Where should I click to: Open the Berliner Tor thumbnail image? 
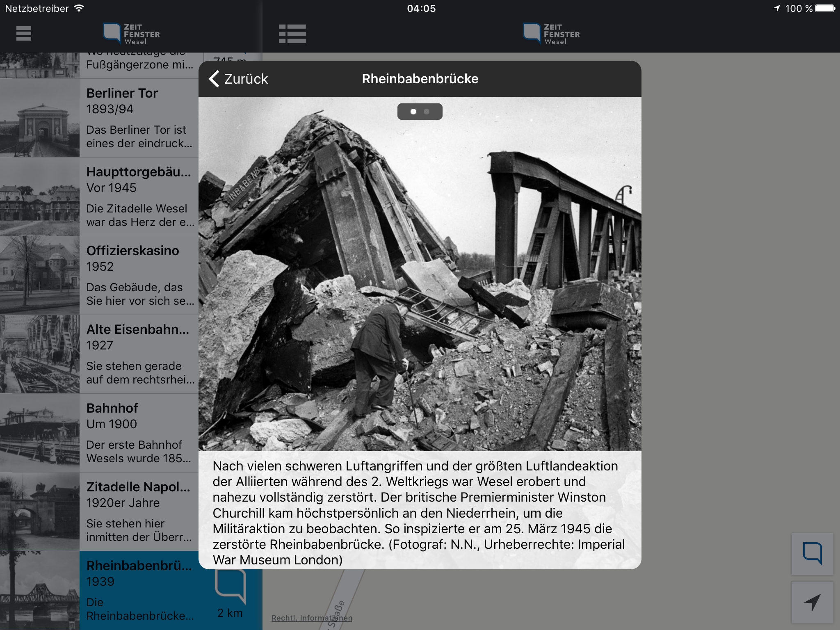click(x=40, y=118)
